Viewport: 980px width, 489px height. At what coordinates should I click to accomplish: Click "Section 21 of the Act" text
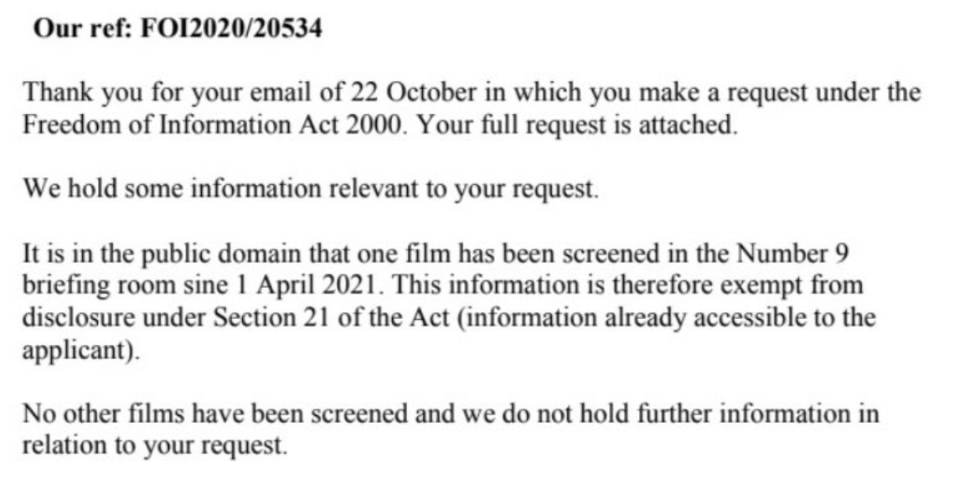point(331,318)
